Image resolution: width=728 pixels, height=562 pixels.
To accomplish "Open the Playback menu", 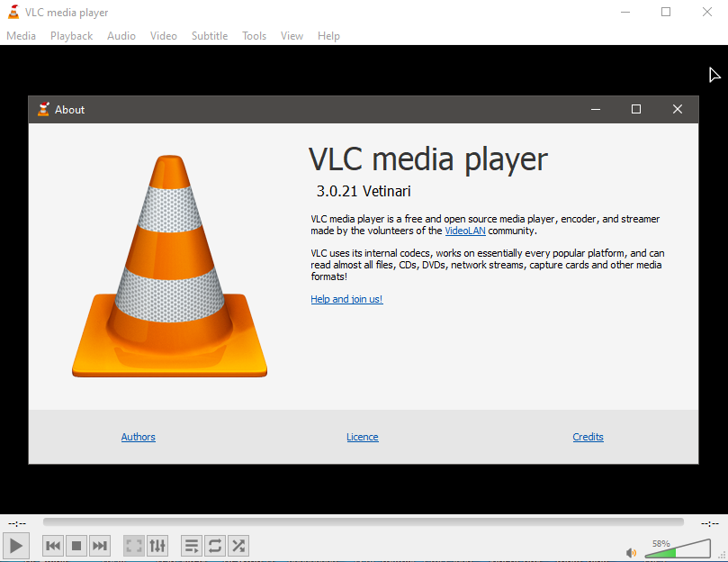I will (x=71, y=36).
